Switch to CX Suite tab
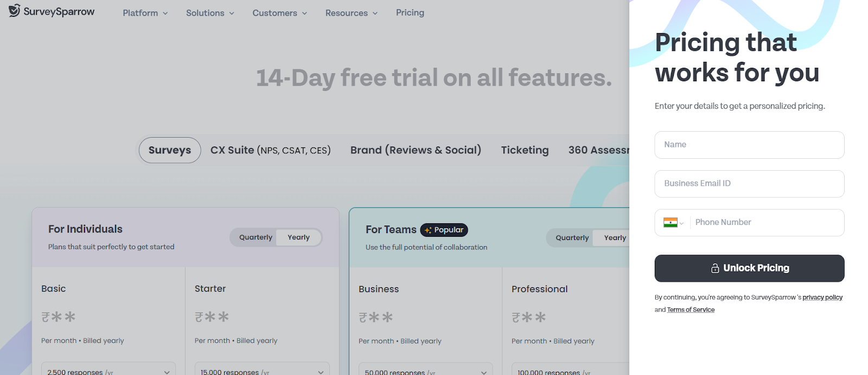The image size is (868, 375). (270, 150)
